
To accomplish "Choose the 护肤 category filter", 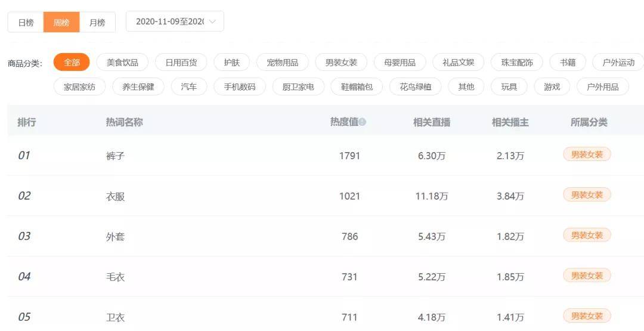I will pos(232,62).
